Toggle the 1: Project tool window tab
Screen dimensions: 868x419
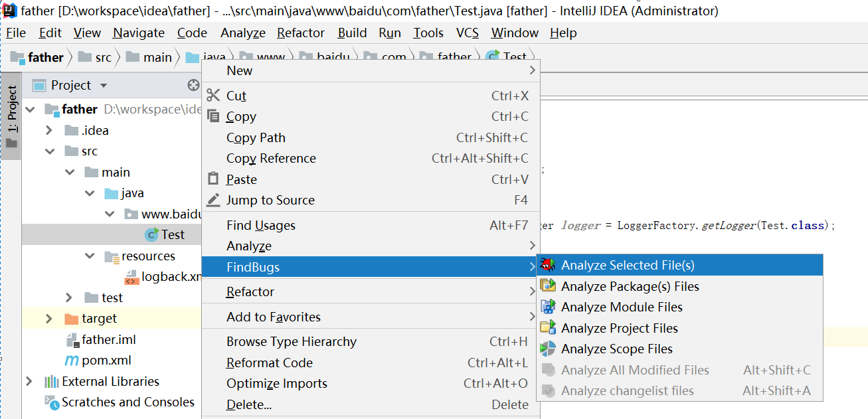11,118
